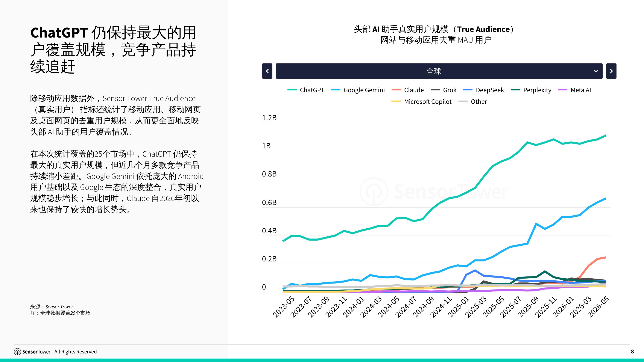The height and width of the screenshot is (362, 644).
Task: Click the 0.2B y-axis label
Action: (x=269, y=259)
